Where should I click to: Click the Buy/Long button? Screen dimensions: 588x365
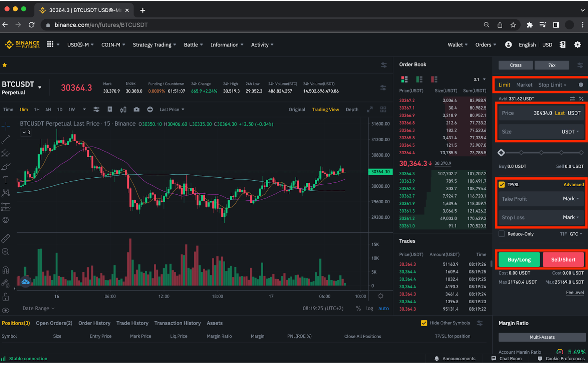519,259
